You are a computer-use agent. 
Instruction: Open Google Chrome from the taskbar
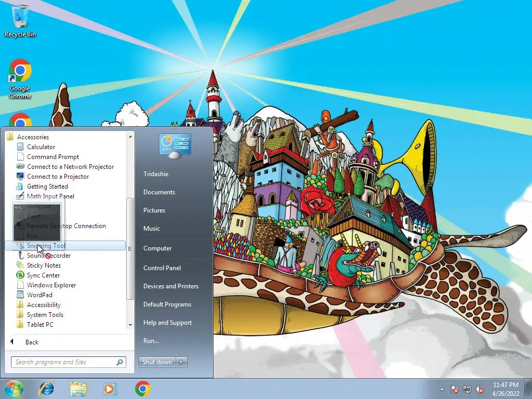tap(142, 389)
